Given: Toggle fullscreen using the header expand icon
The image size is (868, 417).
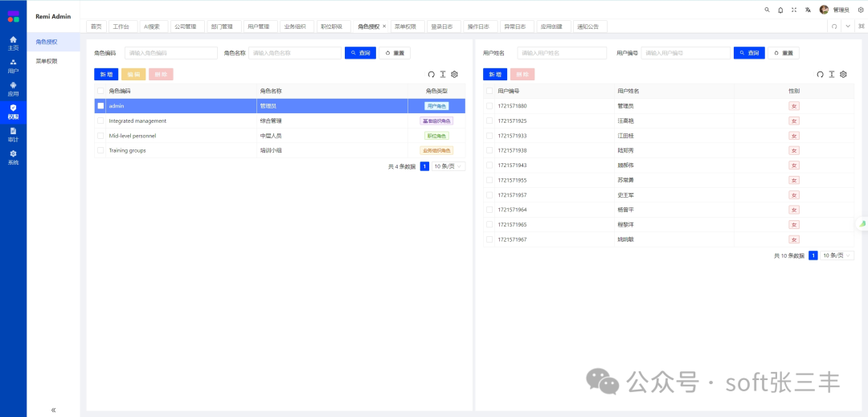Looking at the screenshot, I should click(x=794, y=10).
